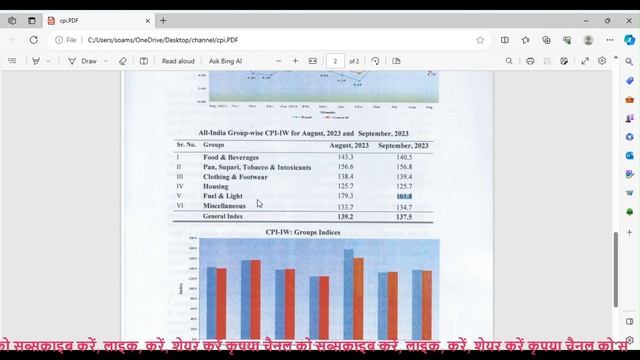Viewport: 640px width, 360px height.
Task: Open sidebar Games icon
Action: click(629, 118)
